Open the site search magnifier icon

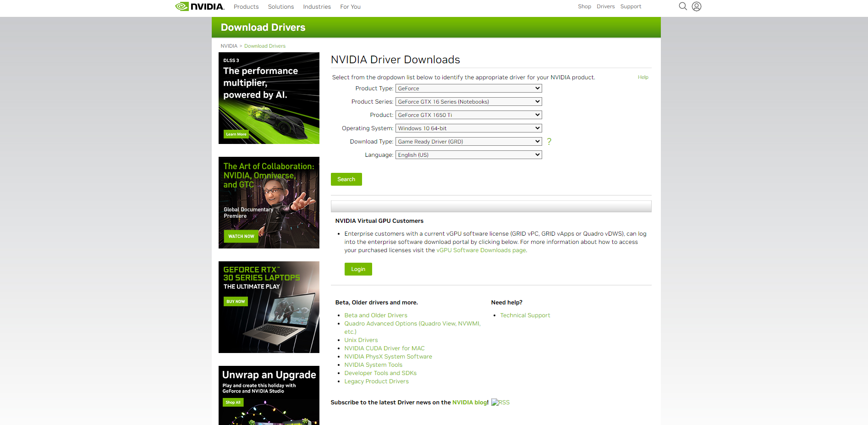coord(683,6)
